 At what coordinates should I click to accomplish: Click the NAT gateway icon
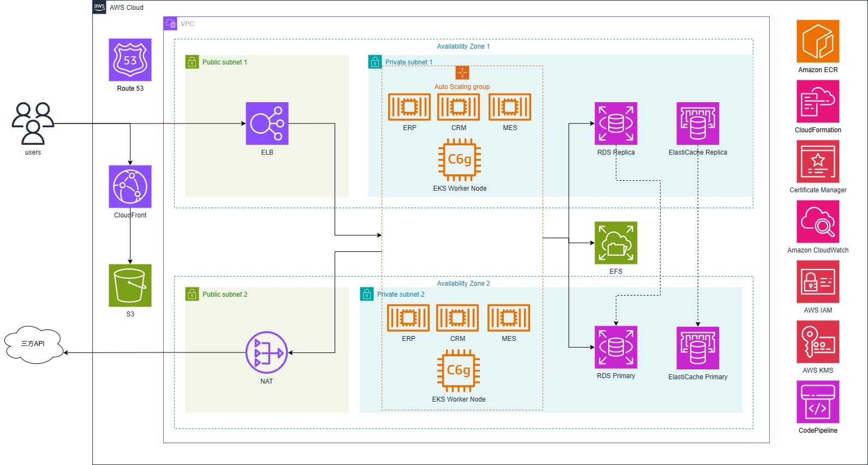click(x=266, y=352)
